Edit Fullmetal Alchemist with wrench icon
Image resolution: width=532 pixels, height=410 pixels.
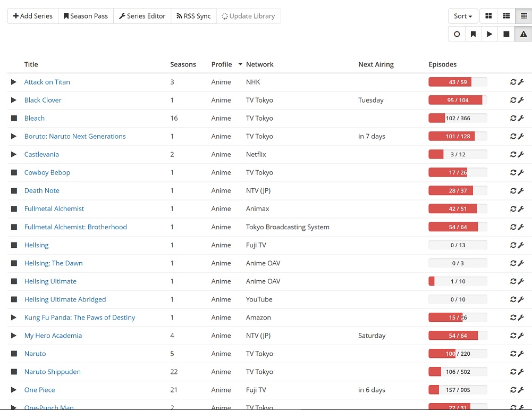[521, 209]
